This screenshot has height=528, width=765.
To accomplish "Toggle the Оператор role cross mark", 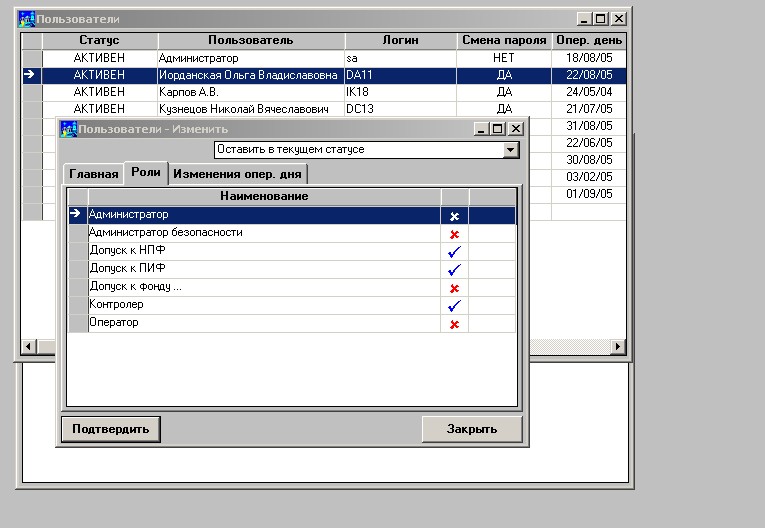I will pyautogui.click(x=454, y=324).
